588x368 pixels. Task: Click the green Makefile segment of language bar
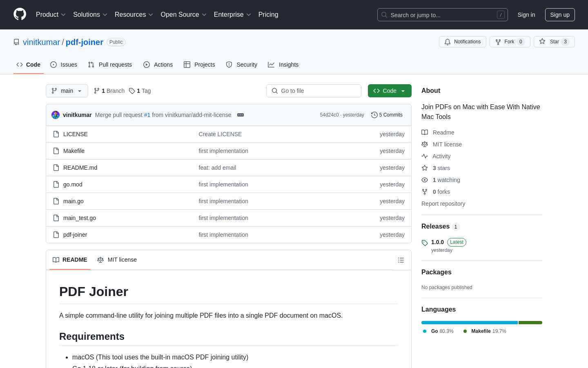[530, 323]
